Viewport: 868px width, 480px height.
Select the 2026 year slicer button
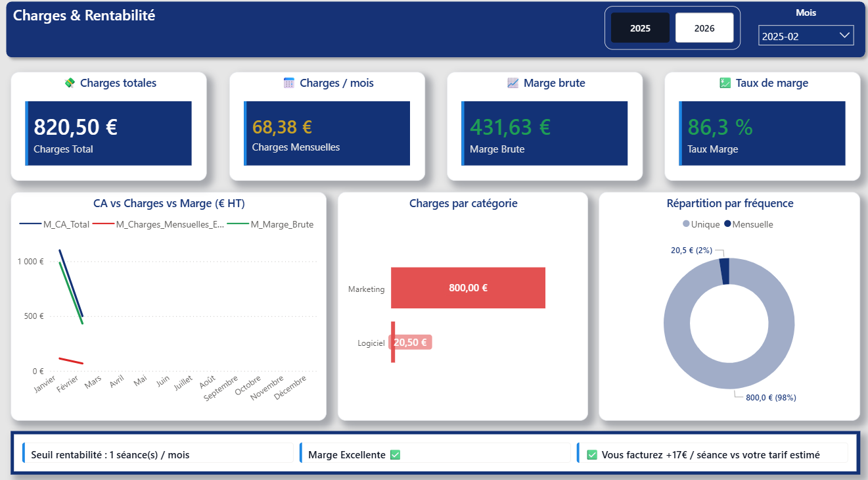[x=704, y=28]
